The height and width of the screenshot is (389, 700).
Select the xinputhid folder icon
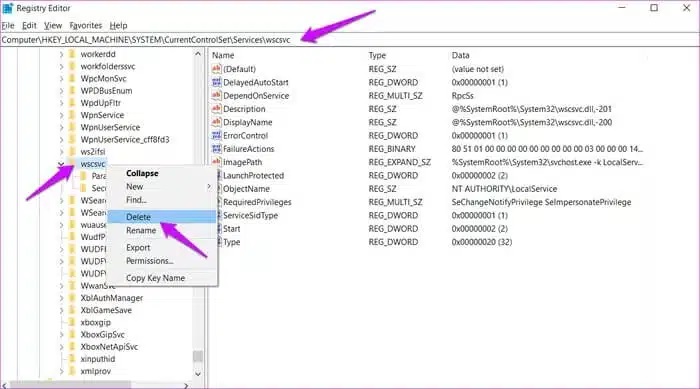(72, 359)
